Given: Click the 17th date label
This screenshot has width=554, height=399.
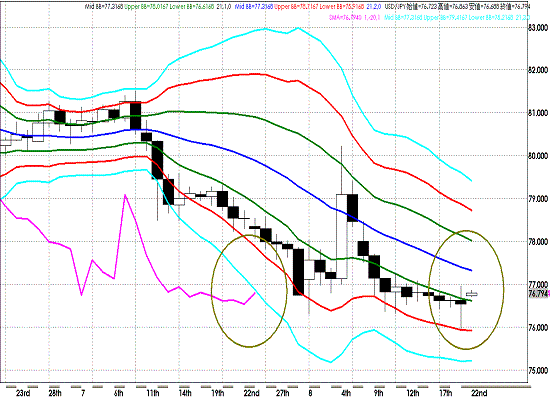Looking at the screenshot, I should tap(445, 393).
